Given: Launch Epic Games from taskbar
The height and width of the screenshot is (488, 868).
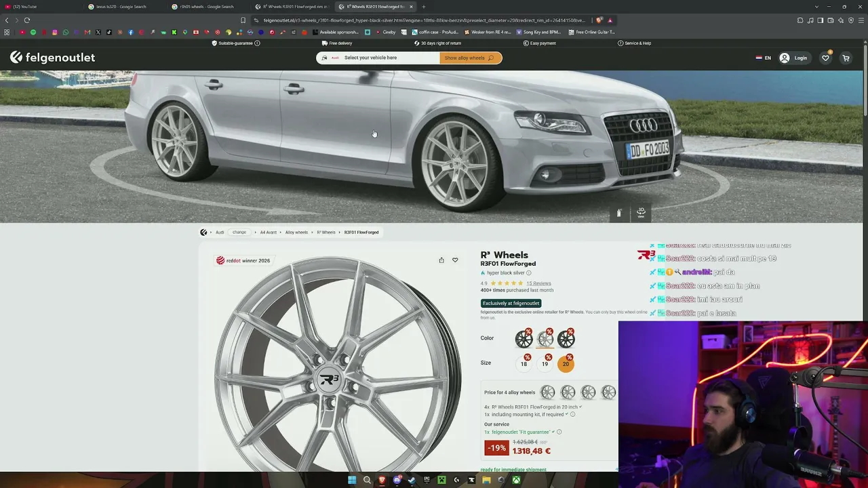Looking at the screenshot, I should point(427,481).
